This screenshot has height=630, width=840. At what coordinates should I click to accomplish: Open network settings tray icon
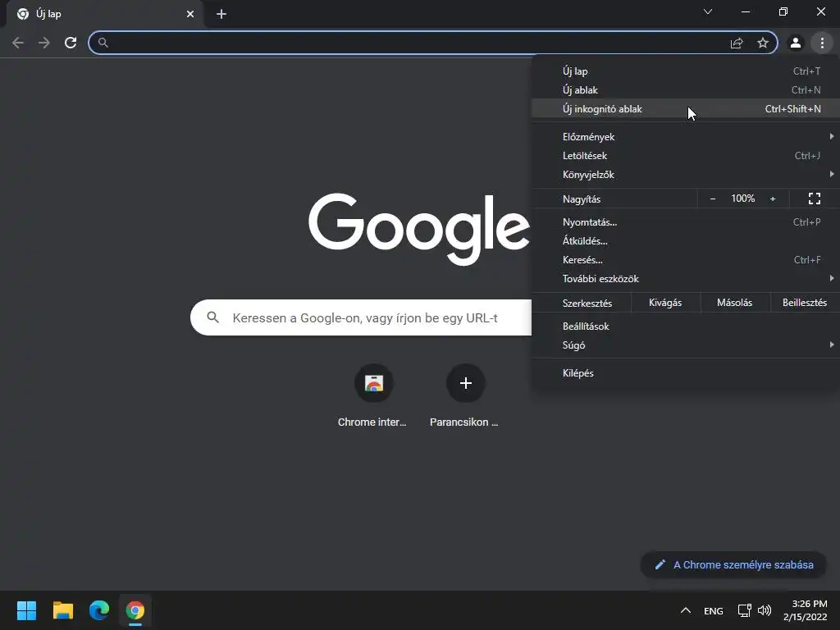coord(744,610)
